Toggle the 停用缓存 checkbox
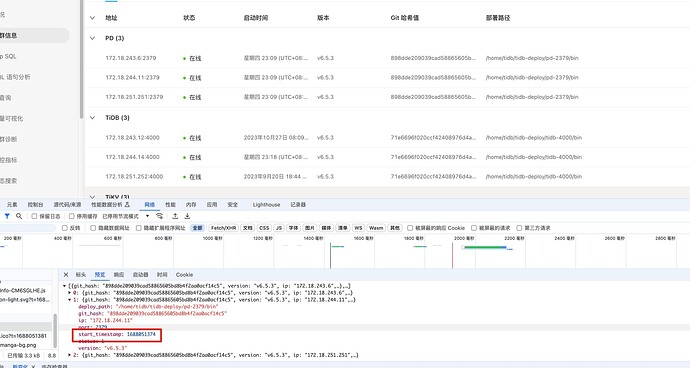Viewport: 690px width, 368px height. pos(71,216)
